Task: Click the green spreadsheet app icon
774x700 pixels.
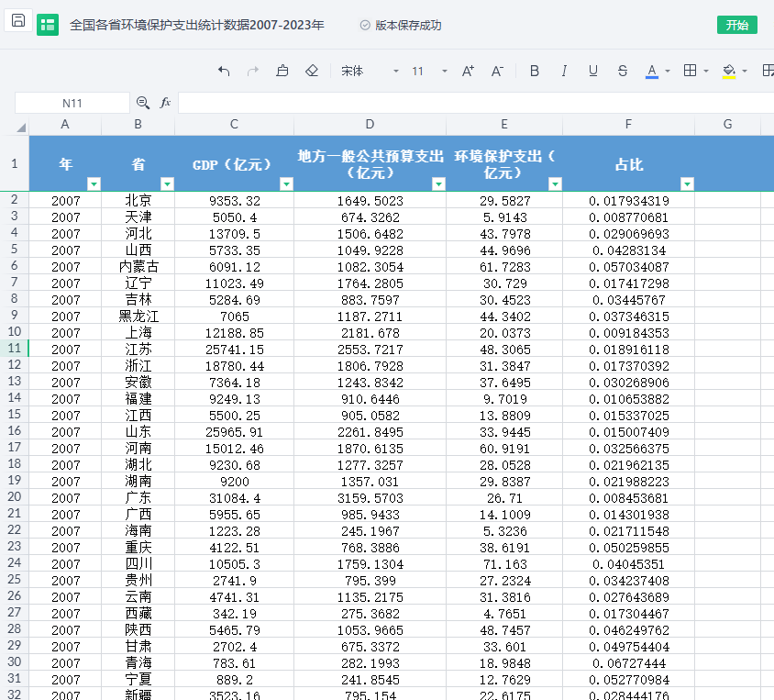Action: pyautogui.click(x=48, y=25)
